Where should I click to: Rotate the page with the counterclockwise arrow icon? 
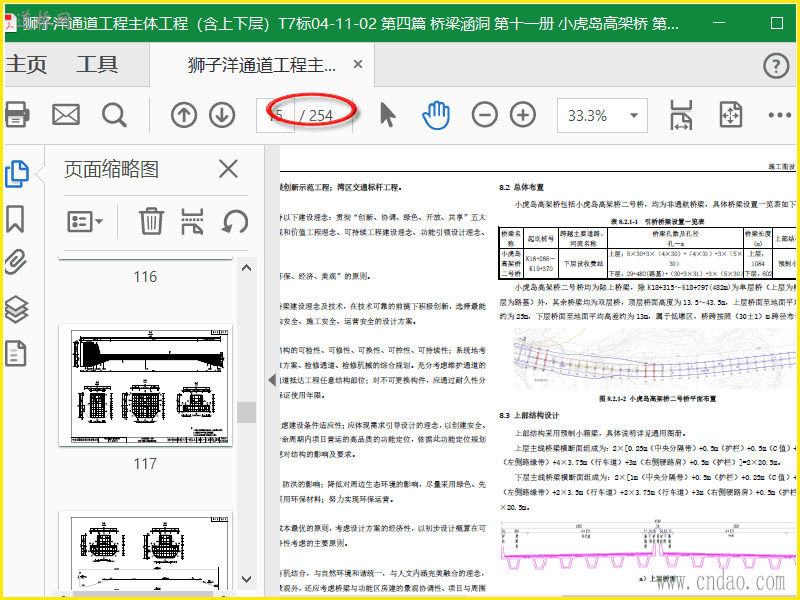point(235,221)
